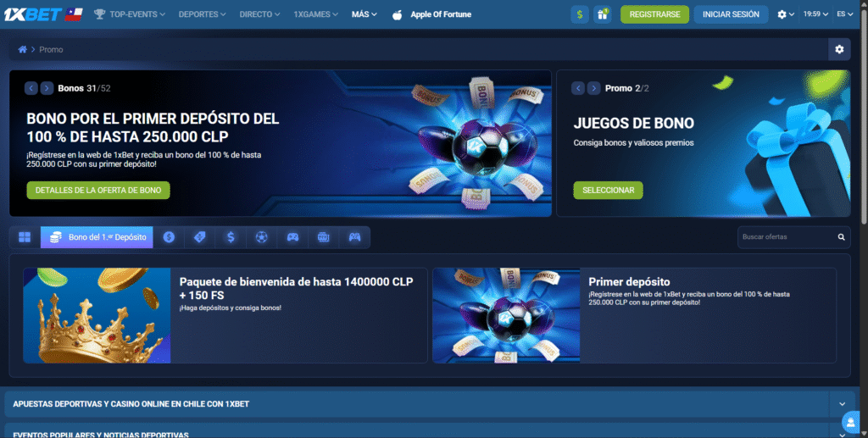Open the 1XGAMES dropdown menu
The image size is (868, 438).
click(x=316, y=14)
